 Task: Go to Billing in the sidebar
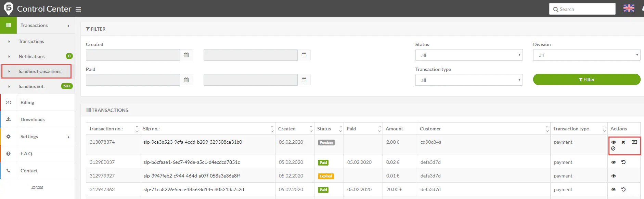tap(27, 102)
